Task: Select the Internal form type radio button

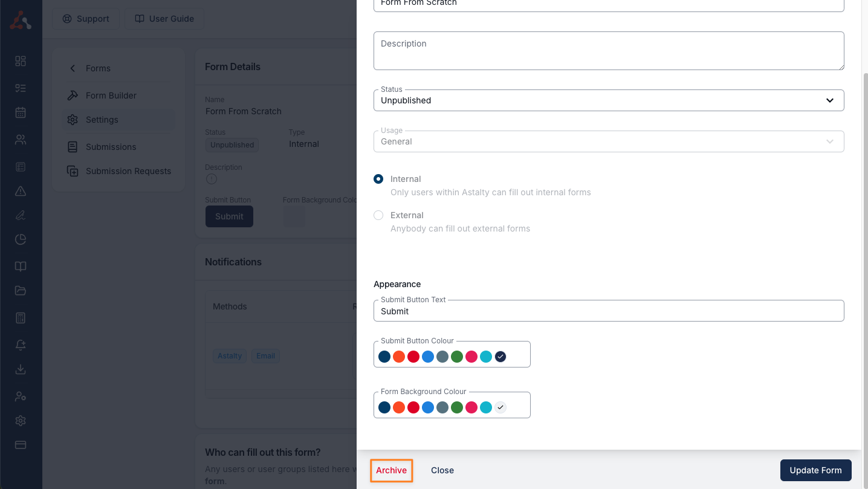Action: click(x=378, y=179)
